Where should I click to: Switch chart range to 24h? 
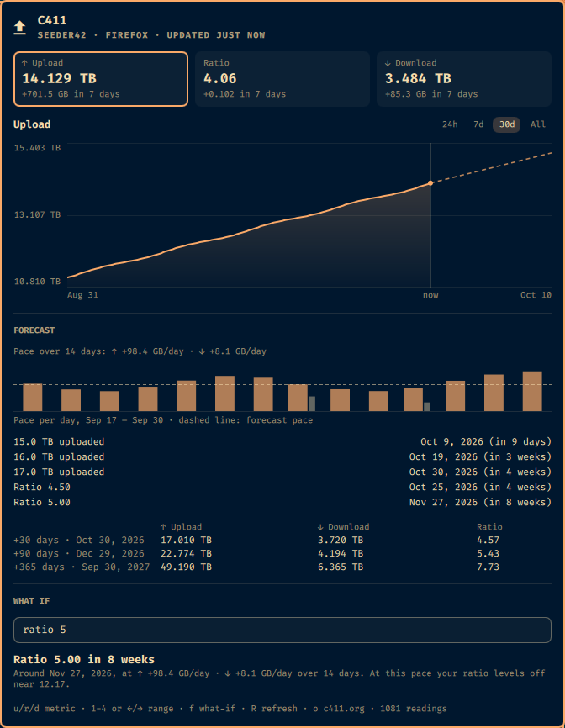tap(450, 124)
